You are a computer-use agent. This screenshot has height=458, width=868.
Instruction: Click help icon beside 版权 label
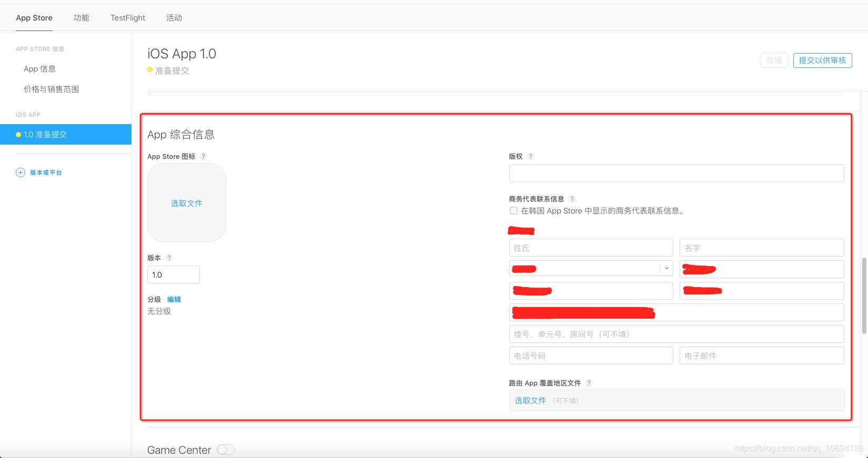click(530, 156)
